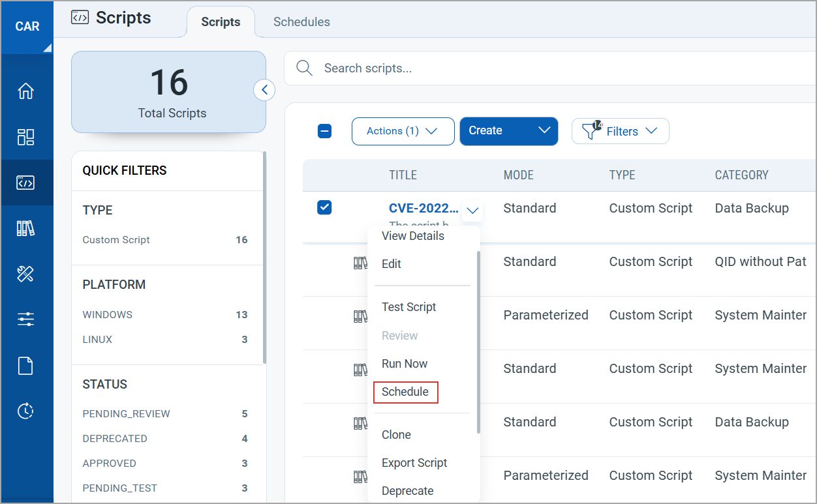Viewport: 817px width, 504px height.
Task: Choose View Details from the menu
Action: (413, 236)
